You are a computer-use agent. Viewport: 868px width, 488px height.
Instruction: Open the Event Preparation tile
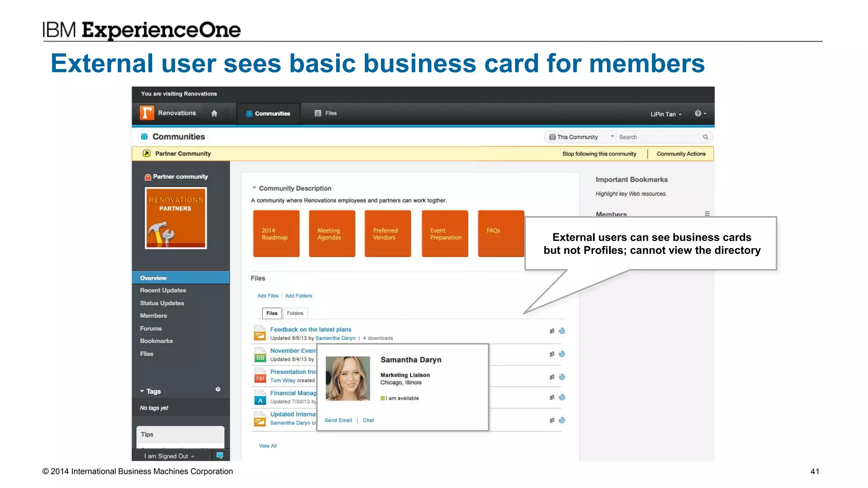coord(445,233)
